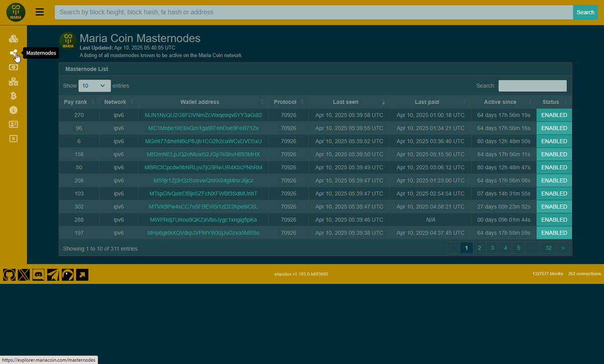Click ENABLED status for pay rank 6

click(x=554, y=141)
